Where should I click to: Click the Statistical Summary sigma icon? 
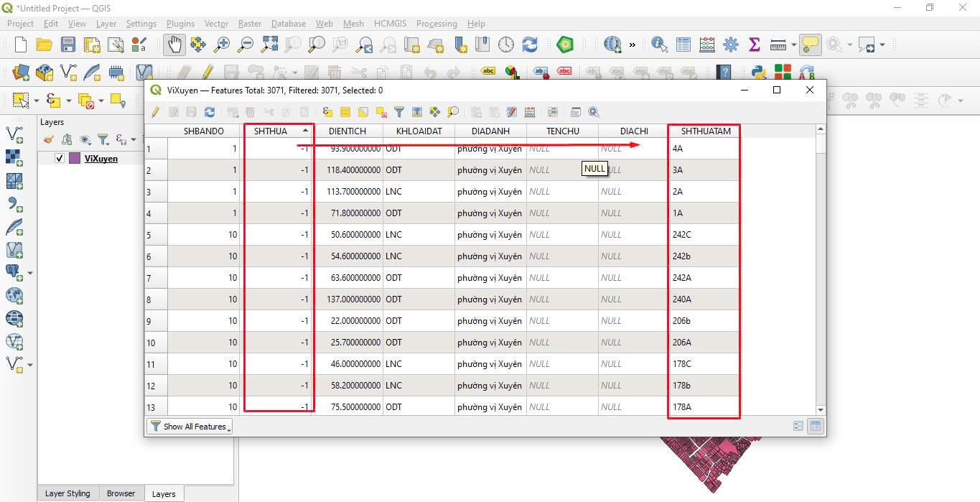tap(754, 45)
